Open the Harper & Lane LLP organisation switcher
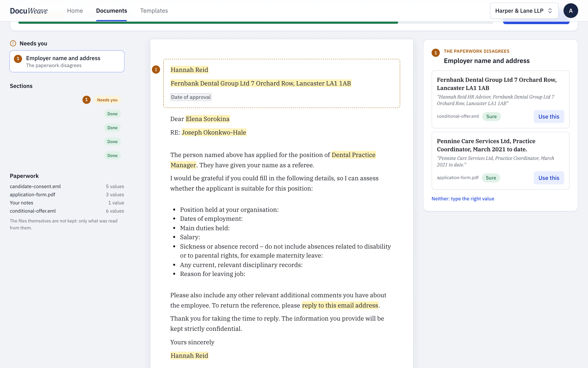The image size is (588, 368). tap(524, 11)
